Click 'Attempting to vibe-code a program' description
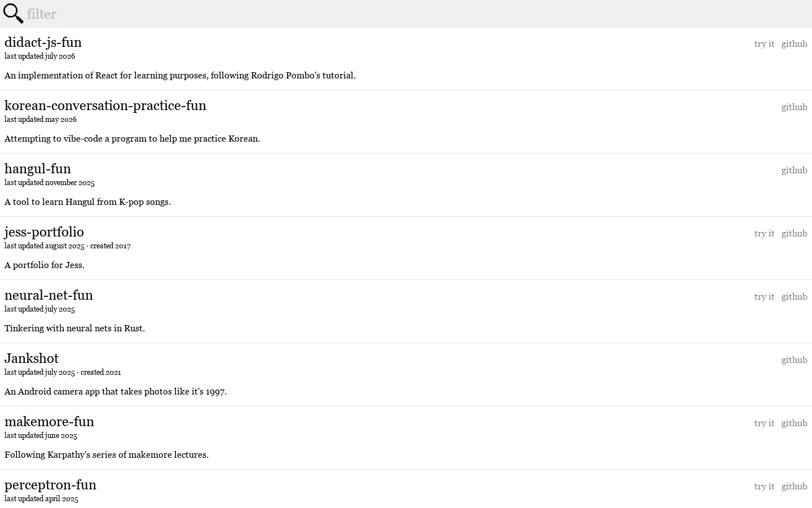 click(132, 139)
